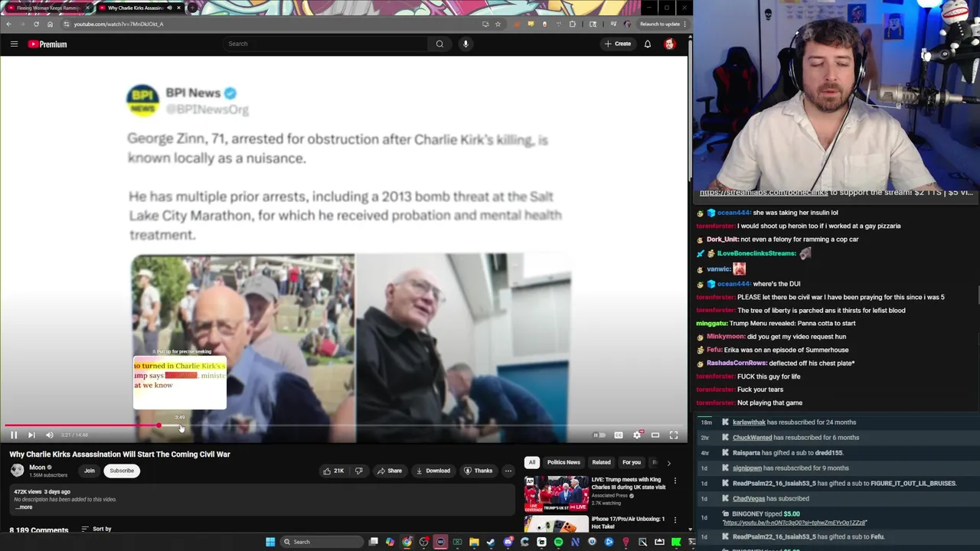This screenshot has width=980, height=551.
Task: Toggle the autoplay switch in the player
Action: (x=599, y=435)
